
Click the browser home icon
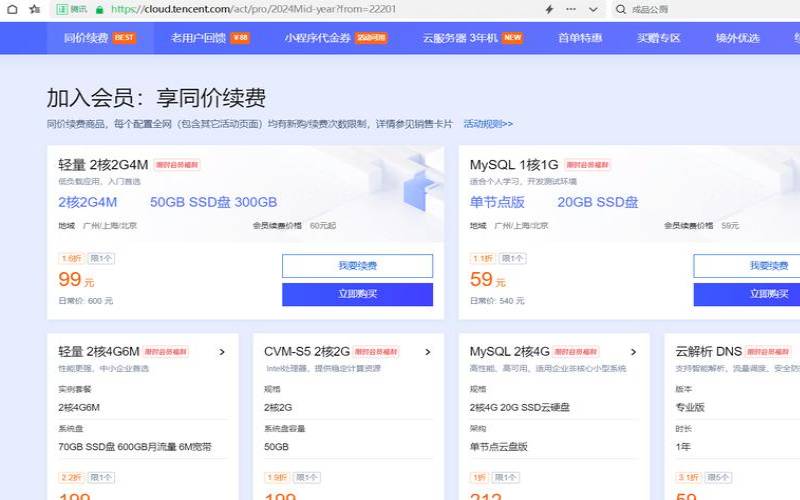(x=12, y=9)
